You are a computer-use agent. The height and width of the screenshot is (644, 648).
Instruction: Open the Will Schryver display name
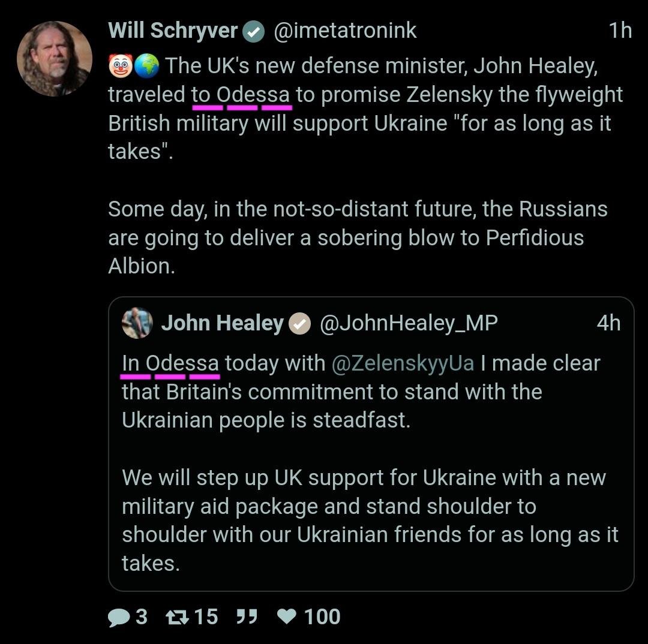pos(173,31)
